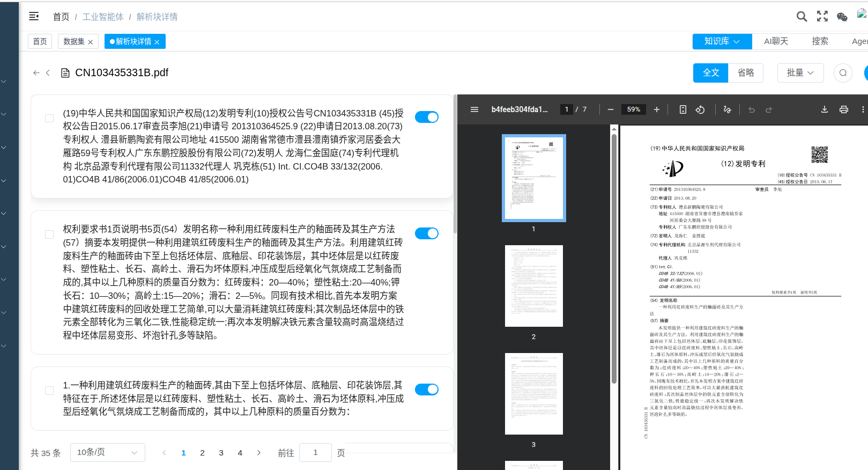Select page 2 thumbnail in PDF viewer

coord(533,286)
